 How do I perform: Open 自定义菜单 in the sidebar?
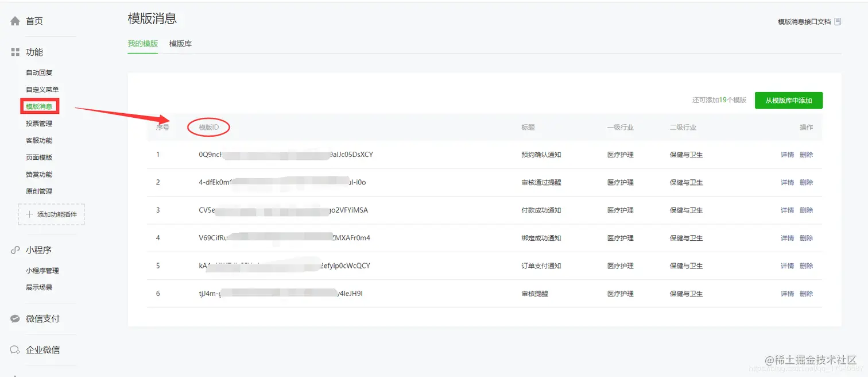coord(42,90)
